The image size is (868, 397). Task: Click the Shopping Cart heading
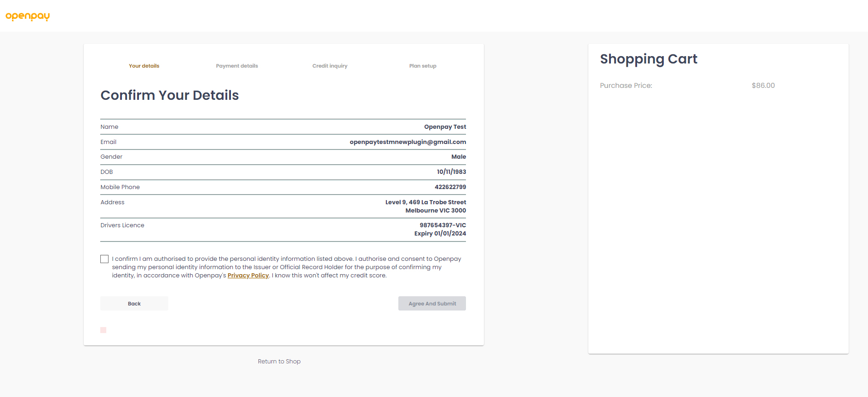(649, 59)
